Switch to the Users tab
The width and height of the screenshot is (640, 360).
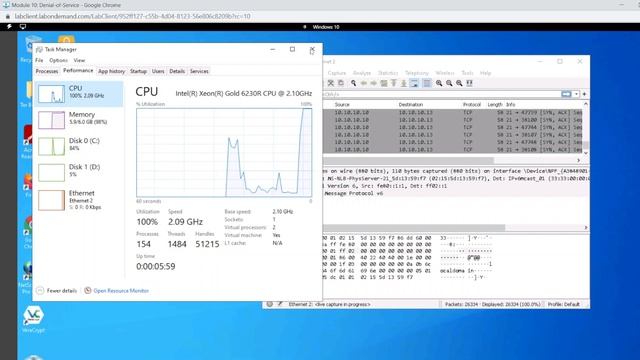158,71
